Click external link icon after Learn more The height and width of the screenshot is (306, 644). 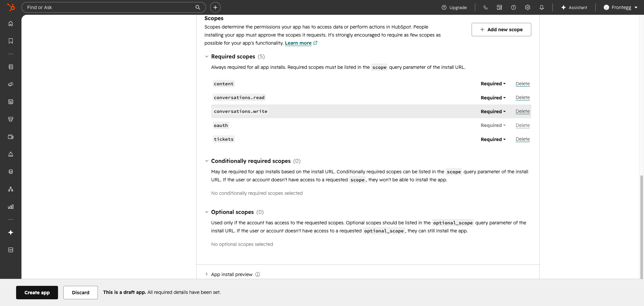(x=315, y=43)
